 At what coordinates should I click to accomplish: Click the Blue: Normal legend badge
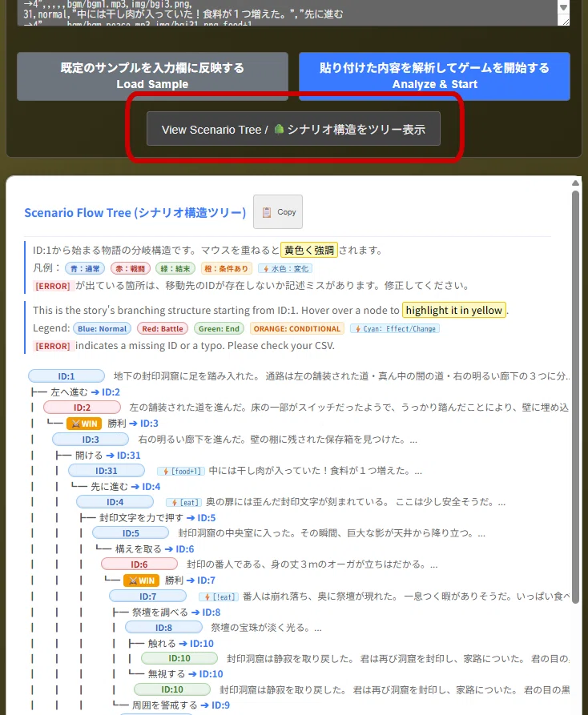click(x=102, y=329)
